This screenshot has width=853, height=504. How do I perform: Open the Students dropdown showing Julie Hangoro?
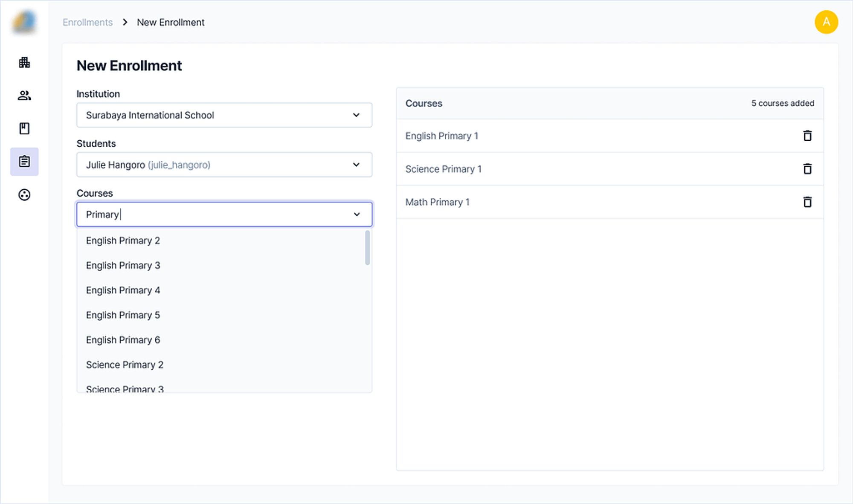pos(224,165)
